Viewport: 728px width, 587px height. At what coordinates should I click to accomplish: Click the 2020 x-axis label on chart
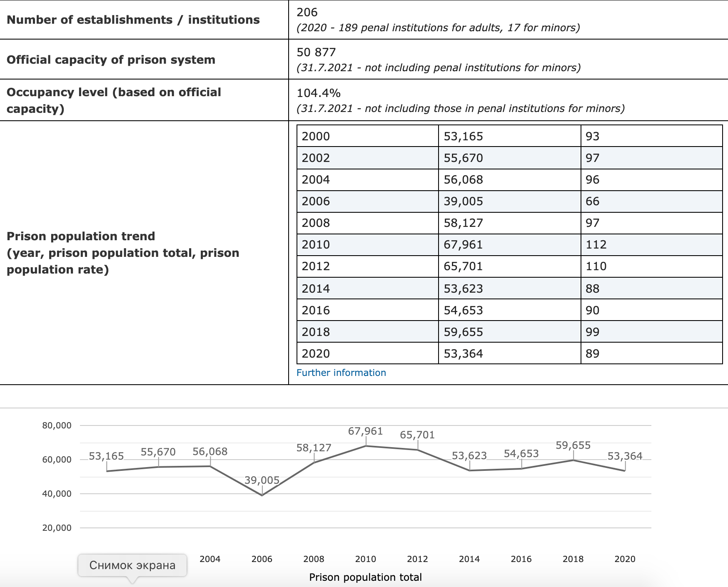click(x=625, y=559)
